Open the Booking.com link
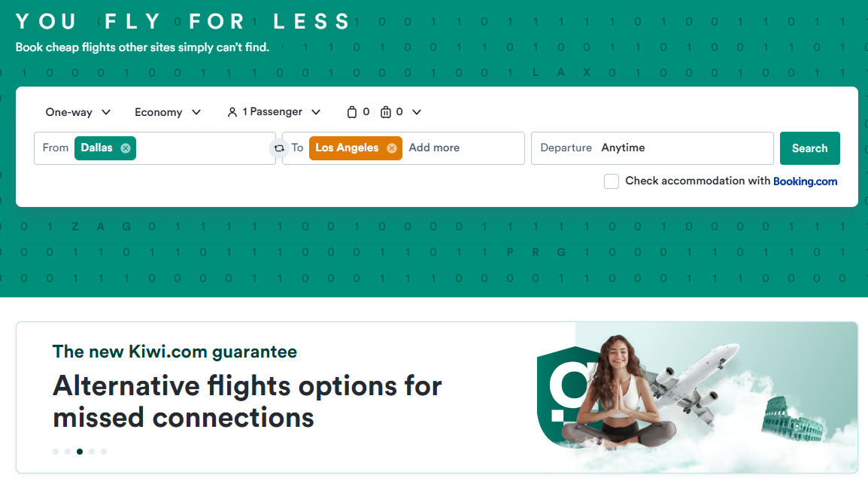The image size is (868, 481). tap(805, 181)
